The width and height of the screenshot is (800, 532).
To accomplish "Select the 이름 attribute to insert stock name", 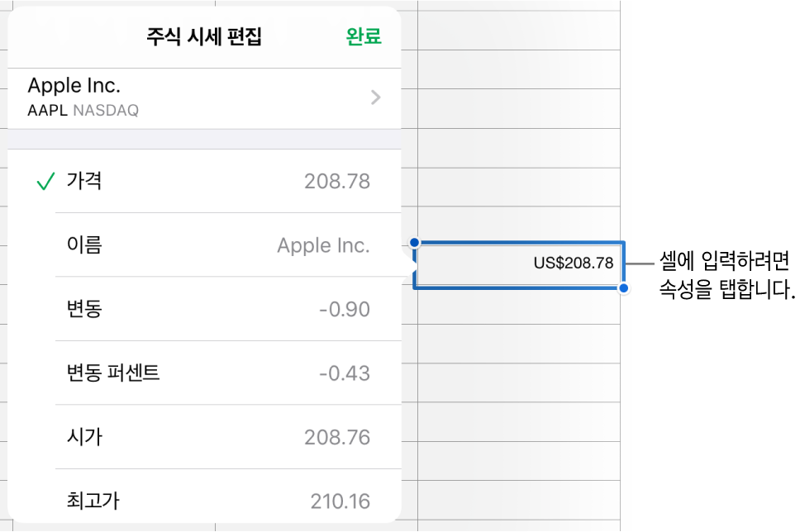I will click(207, 245).
